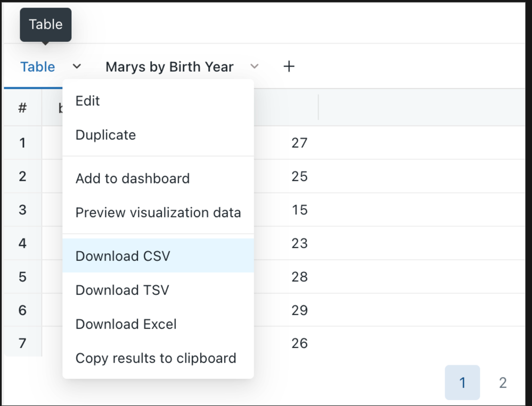This screenshot has height=406, width=532.
Task: Click the page 1 pagination button
Action: (x=462, y=383)
